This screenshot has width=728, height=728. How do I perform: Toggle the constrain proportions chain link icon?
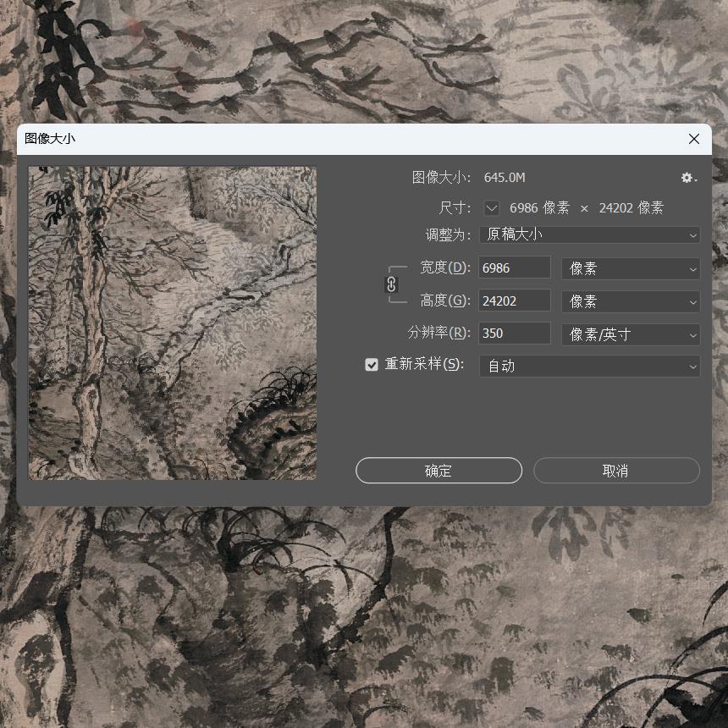tap(391, 284)
